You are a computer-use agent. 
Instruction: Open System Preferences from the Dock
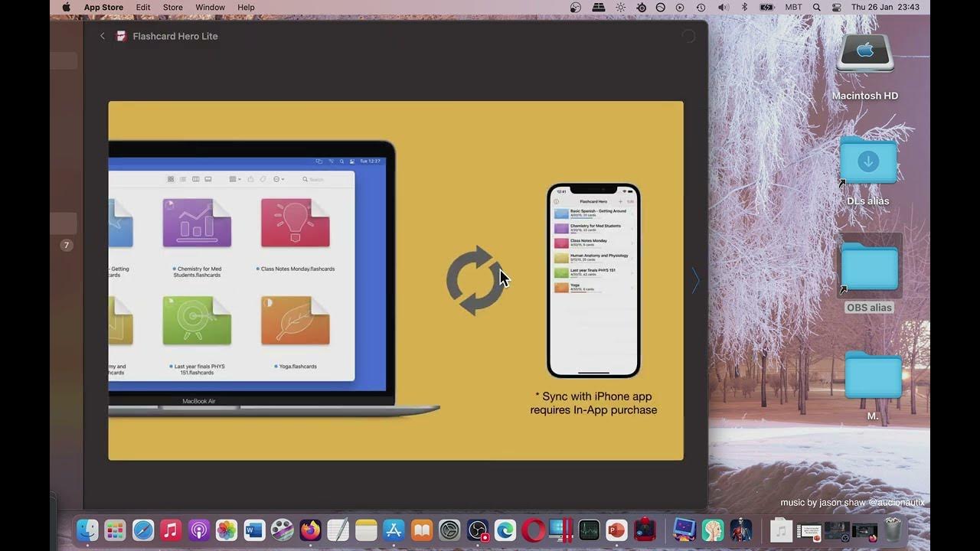tap(449, 530)
